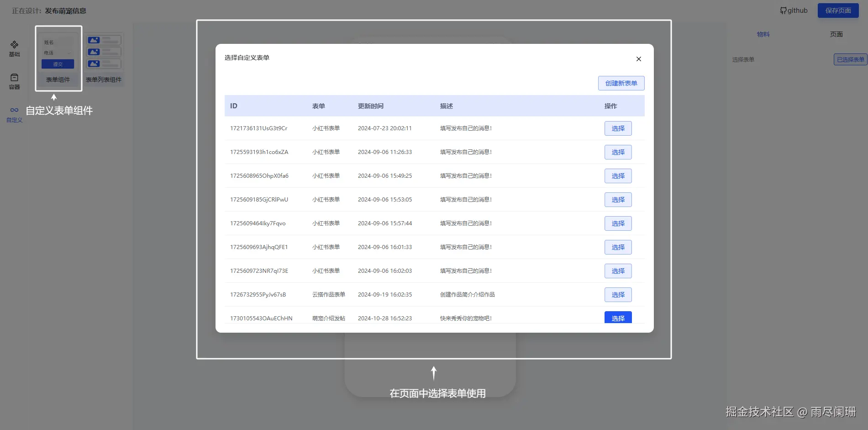This screenshot has height=430, width=868.
Task: Click timestamp 2024-07-23 20:02:11
Action: coord(385,128)
